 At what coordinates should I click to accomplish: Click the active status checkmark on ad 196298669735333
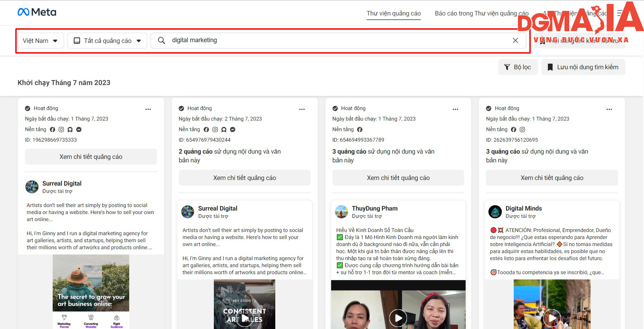click(28, 109)
